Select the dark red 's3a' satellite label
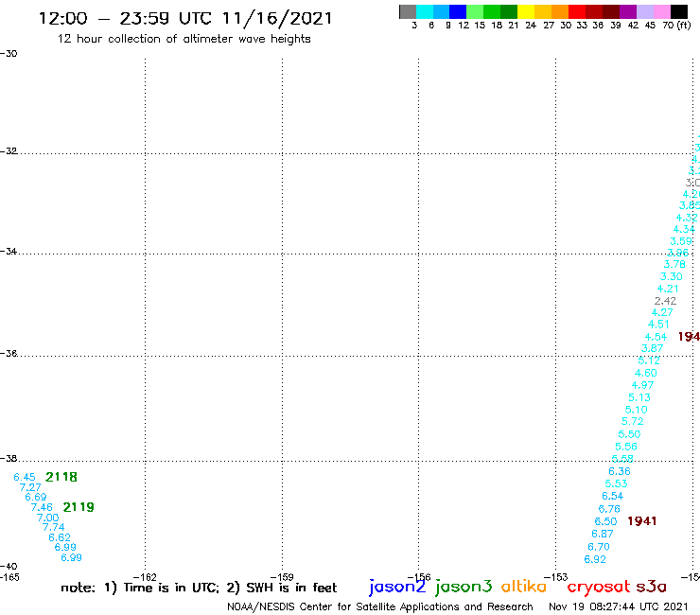This screenshot has height=615, width=700. tap(652, 587)
